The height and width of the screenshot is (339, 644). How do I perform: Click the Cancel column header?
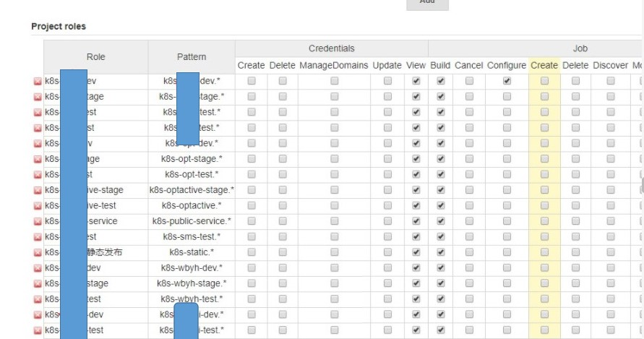tap(468, 66)
